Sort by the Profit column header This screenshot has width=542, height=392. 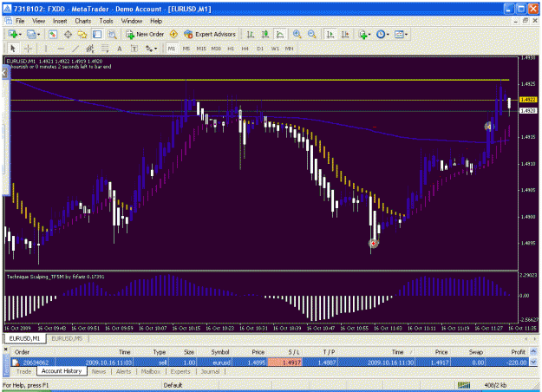pyautogui.click(x=518, y=352)
